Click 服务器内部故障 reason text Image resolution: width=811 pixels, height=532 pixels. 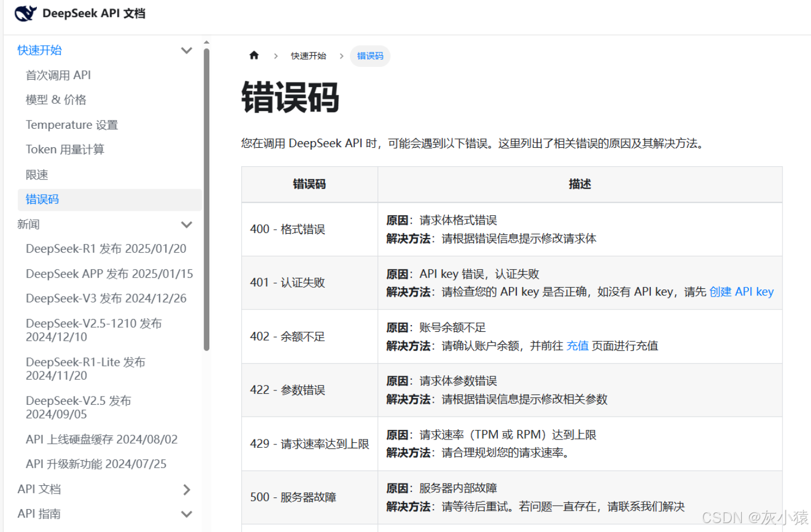pyautogui.click(x=458, y=488)
